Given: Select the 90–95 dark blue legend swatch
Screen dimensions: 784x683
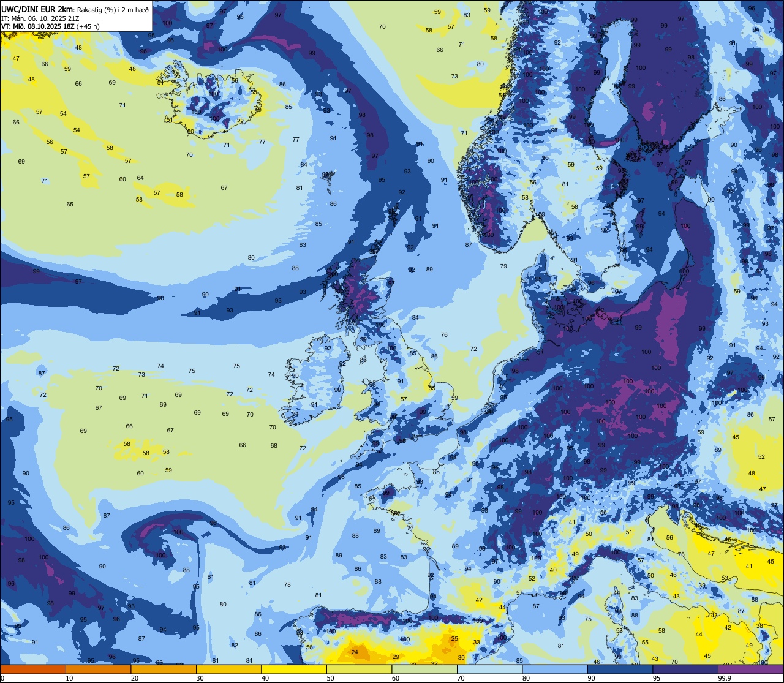Looking at the screenshot, I should point(620,669).
